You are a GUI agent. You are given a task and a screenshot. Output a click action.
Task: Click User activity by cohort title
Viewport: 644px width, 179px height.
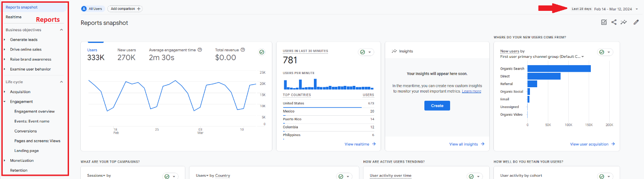pyautogui.click(x=521, y=175)
